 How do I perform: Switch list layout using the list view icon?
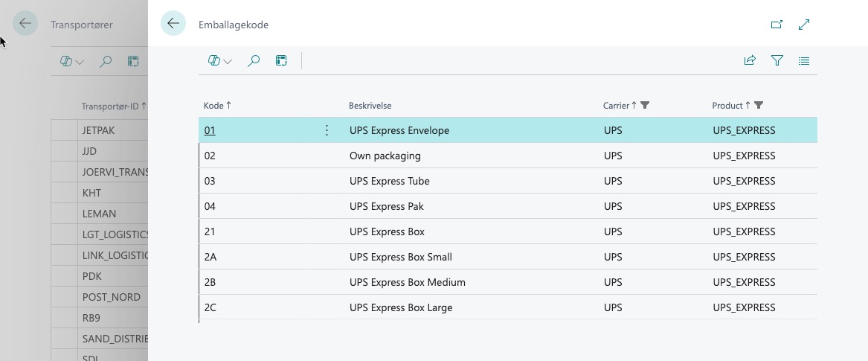pos(804,61)
